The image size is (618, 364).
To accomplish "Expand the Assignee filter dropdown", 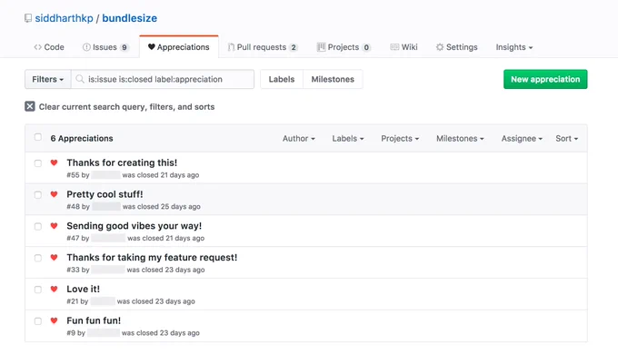I will (522, 139).
